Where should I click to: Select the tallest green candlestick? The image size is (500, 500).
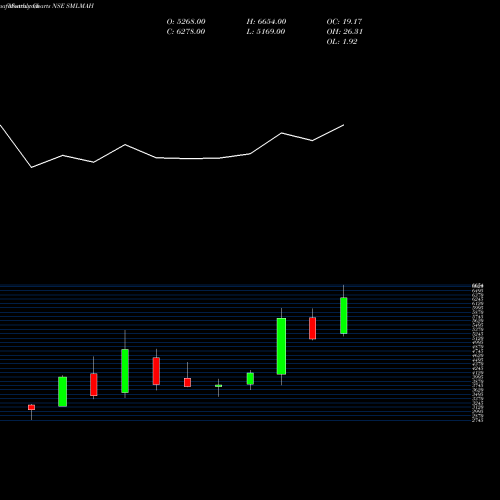tap(281, 346)
